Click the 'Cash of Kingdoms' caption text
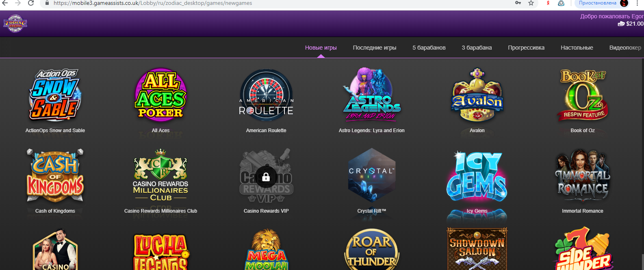The width and height of the screenshot is (644, 270). tap(55, 211)
